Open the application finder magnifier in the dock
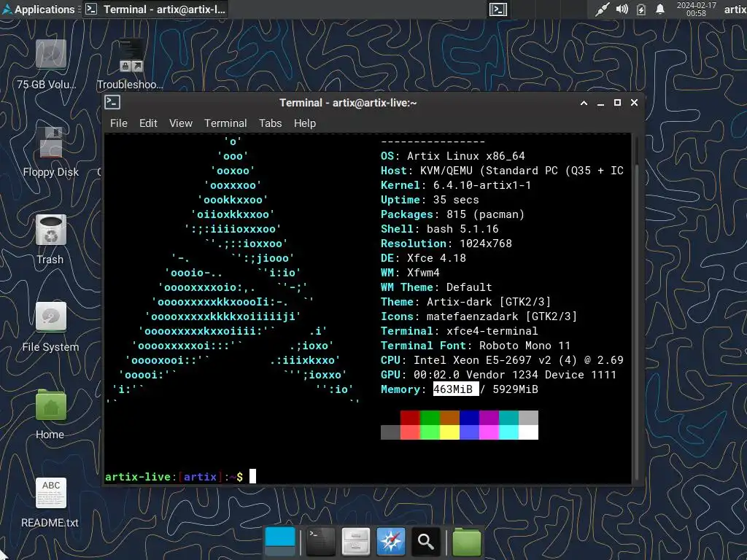The width and height of the screenshot is (747, 560). [425, 542]
